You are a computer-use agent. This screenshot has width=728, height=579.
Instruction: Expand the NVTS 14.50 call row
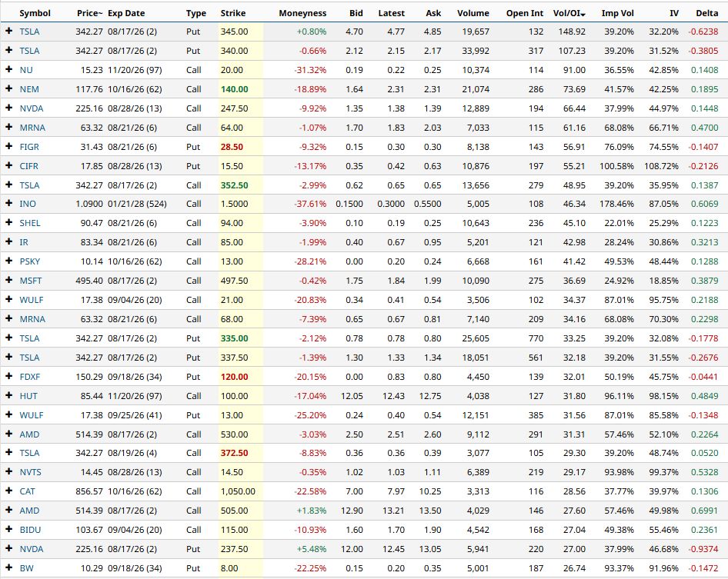click(8, 472)
